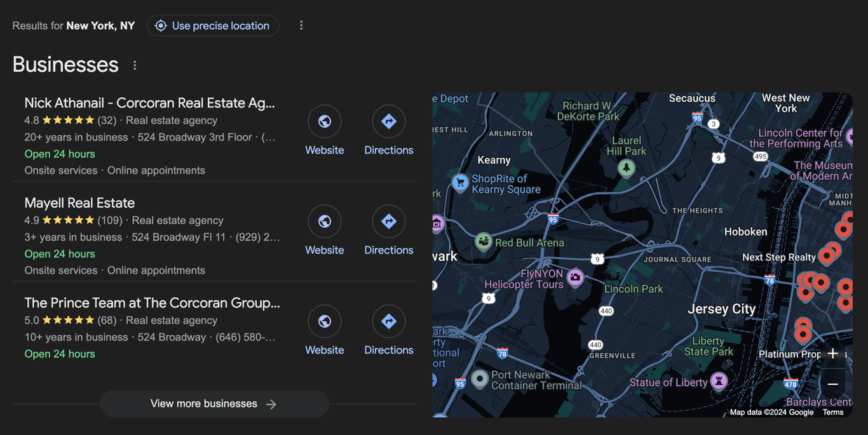The width and height of the screenshot is (868, 435).
Task: Click View more businesses
Action: point(214,403)
